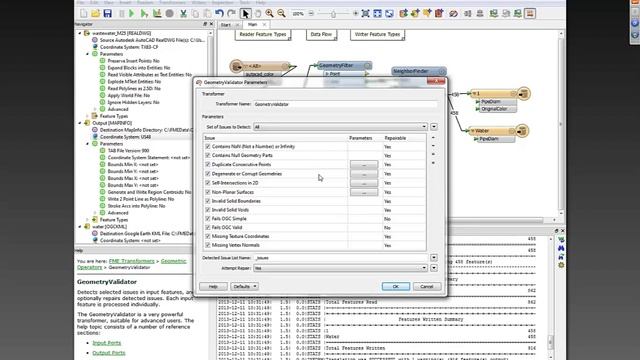Screen dimensions: 640x360
Task: Open workspace with the folder icon
Action: point(96,13)
